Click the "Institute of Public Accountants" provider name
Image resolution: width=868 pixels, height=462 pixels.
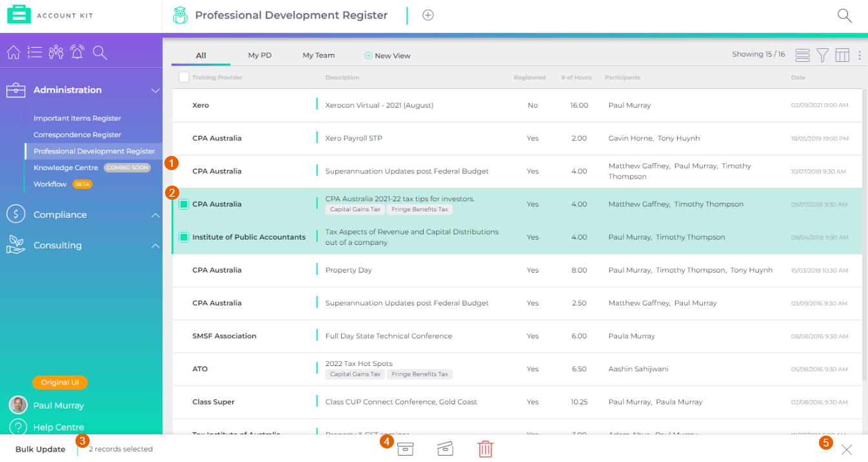point(249,237)
